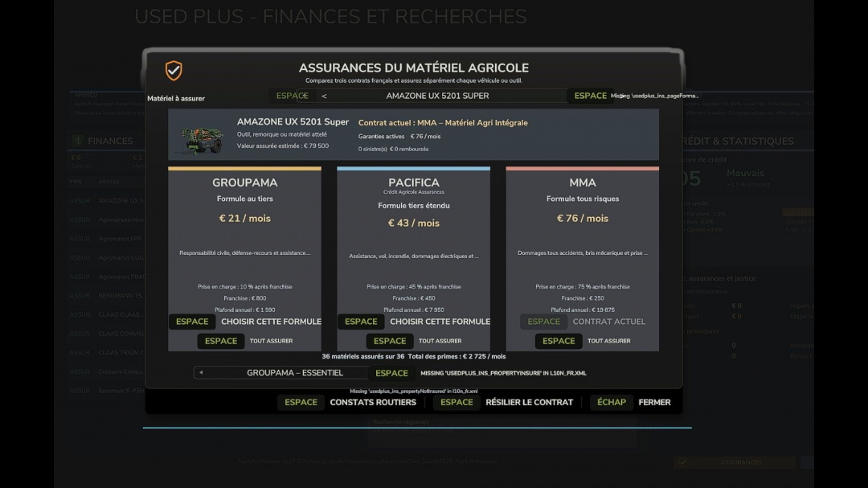Click the € 21 / mois price
Image resolution: width=868 pixels, height=488 pixels.
244,218
